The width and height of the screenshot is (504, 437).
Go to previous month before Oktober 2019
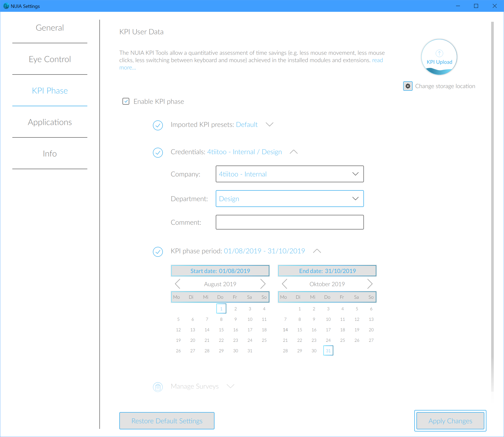(x=285, y=284)
